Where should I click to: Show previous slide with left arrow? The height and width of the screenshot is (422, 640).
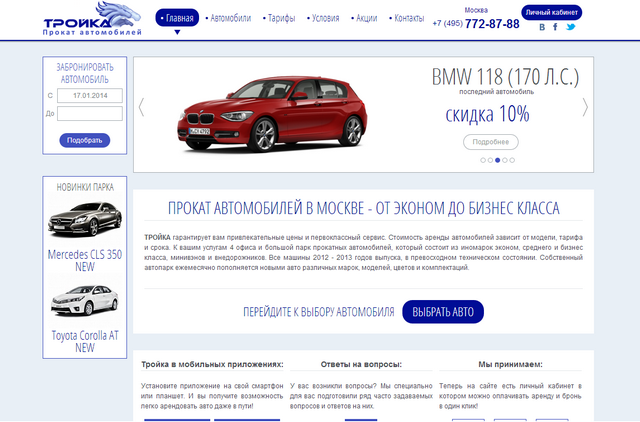pyautogui.click(x=141, y=107)
